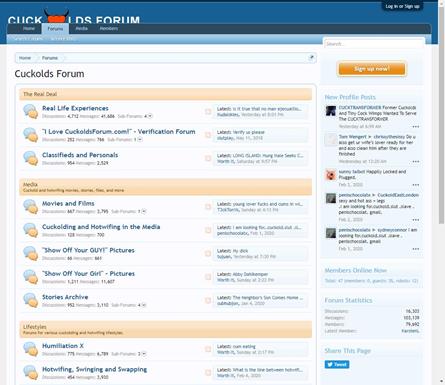Click the Movies and Films bubble icon

31,206
